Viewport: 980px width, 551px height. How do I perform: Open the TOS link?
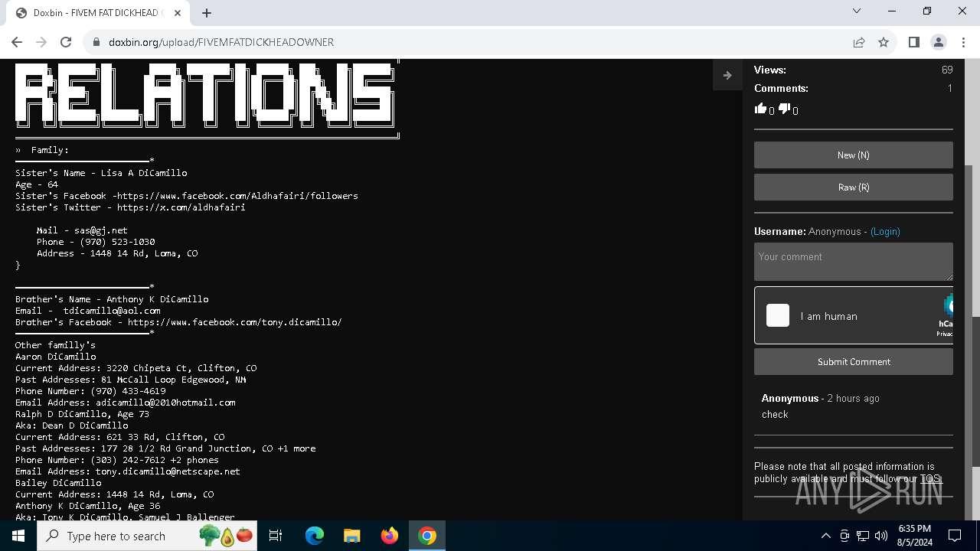(930, 479)
